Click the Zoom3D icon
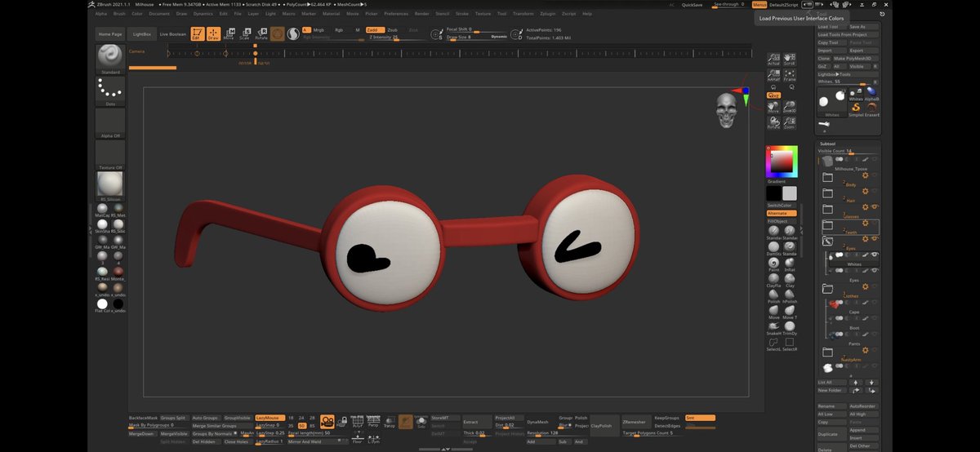Viewport: 980px width, 452px height. click(789, 107)
